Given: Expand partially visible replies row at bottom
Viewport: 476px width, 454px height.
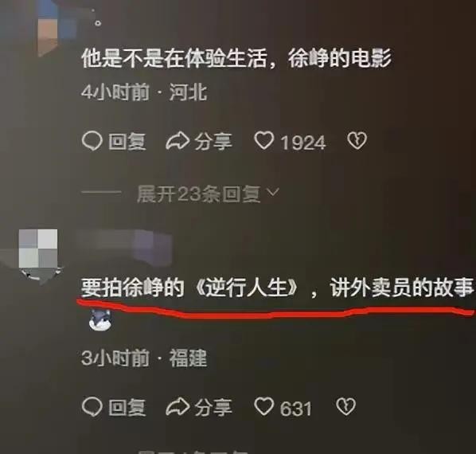Looking at the screenshot, I should (194, 451).
